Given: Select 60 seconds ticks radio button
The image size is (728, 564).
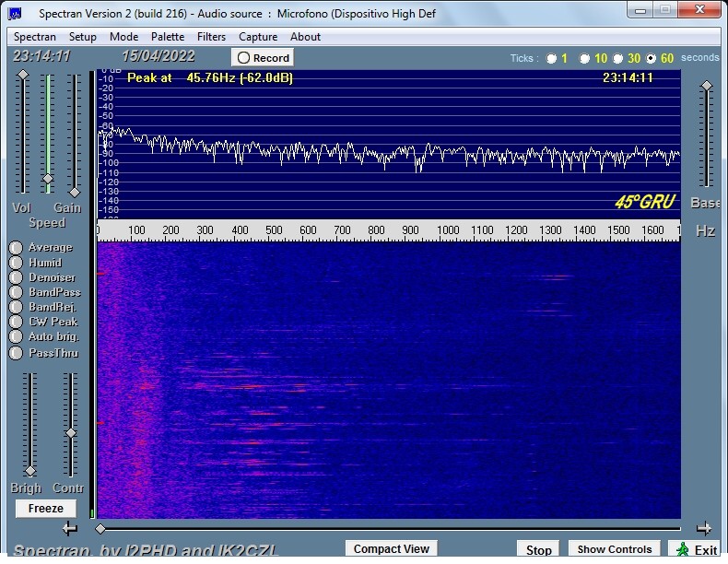Looking at the screenshot, I should tap(651, 58).
